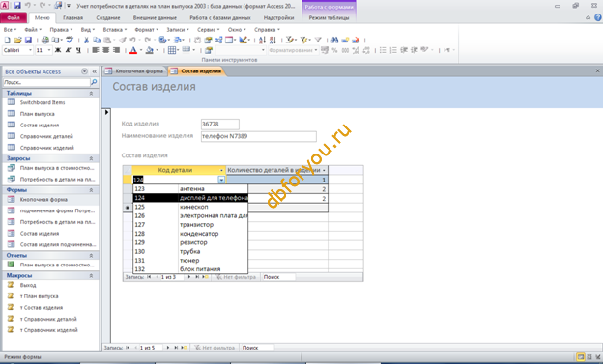Click the Undo arrow in the menu toolbar
The width and height of the screenshot is (603, 364).
click(x=132, y=40)
